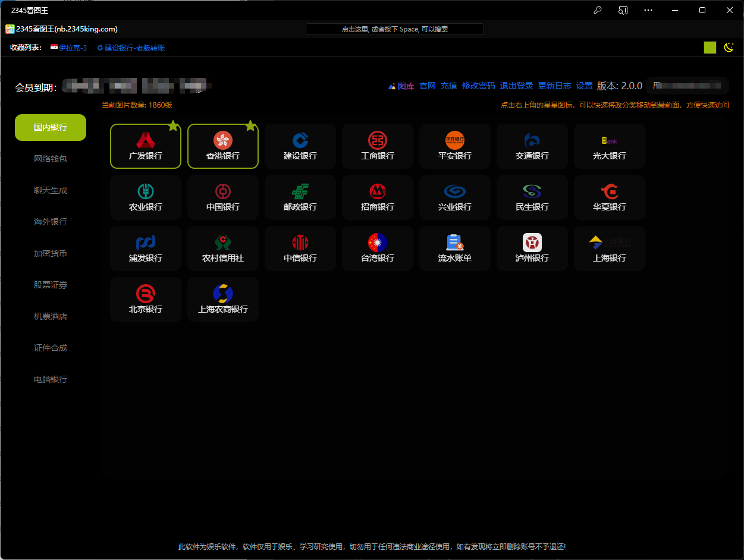
Task: Open the 建设银行 category tile
Action: point(300,146)
